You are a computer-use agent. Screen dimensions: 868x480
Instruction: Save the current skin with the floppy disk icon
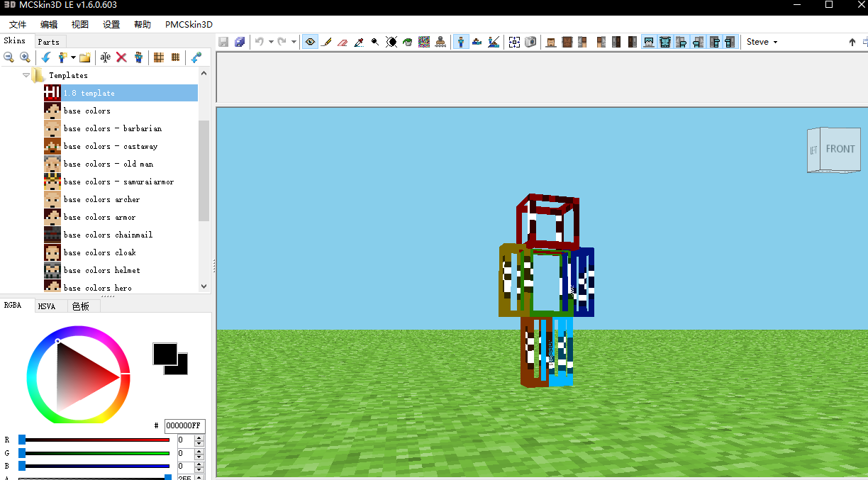pos(223,42)
